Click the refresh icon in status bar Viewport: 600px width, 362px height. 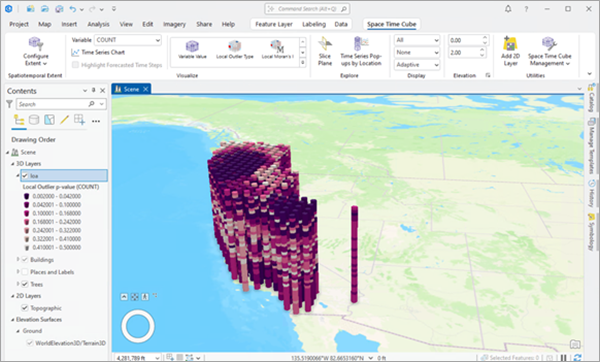pos(577,358)
